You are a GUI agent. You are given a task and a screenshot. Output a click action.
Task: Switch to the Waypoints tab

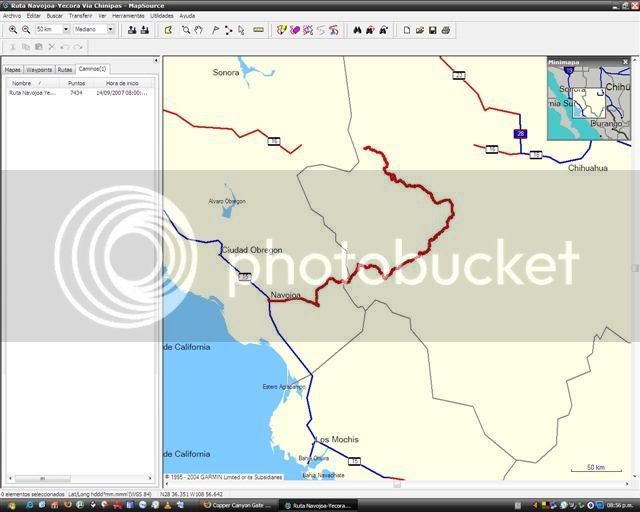[38, 70]
